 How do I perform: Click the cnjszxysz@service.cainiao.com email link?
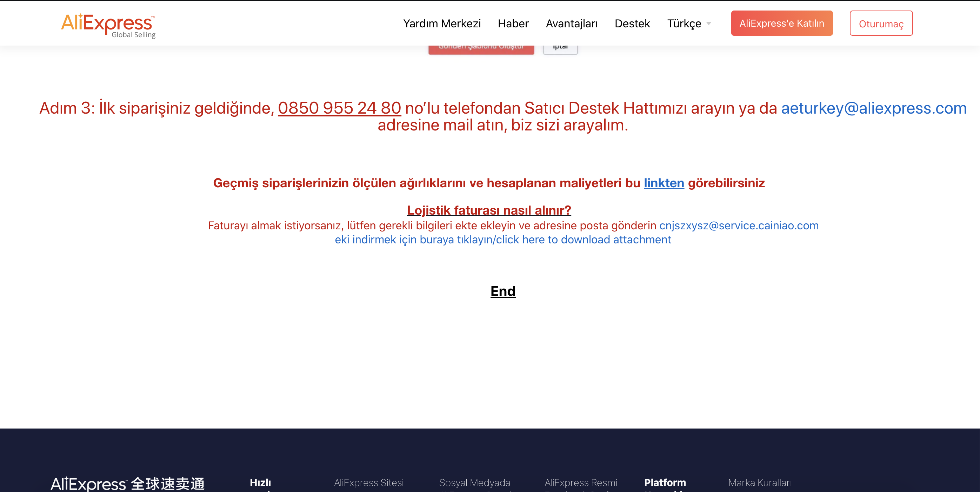(x=739, y=225)
